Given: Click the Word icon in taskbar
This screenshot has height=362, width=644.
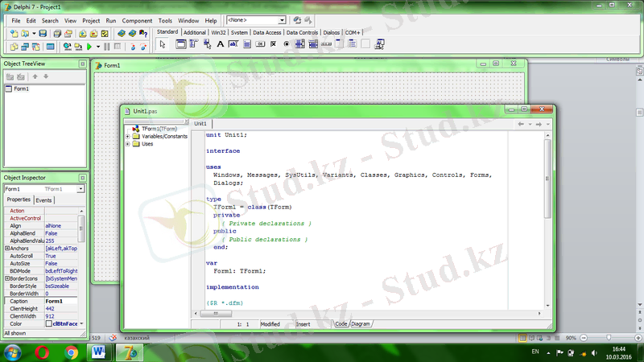Looking at the screenshot, I should [x=100, y=352].
